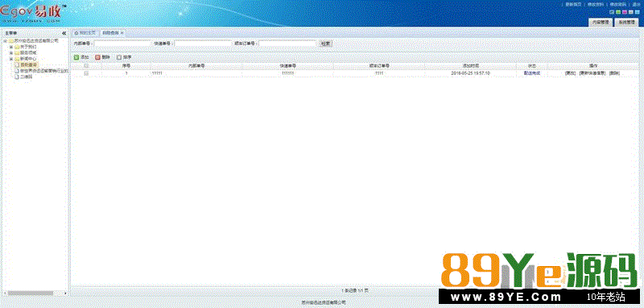This screenshot has height=308, width=644.
Task: Click the 检索 search button
Action: click(326, 44)
